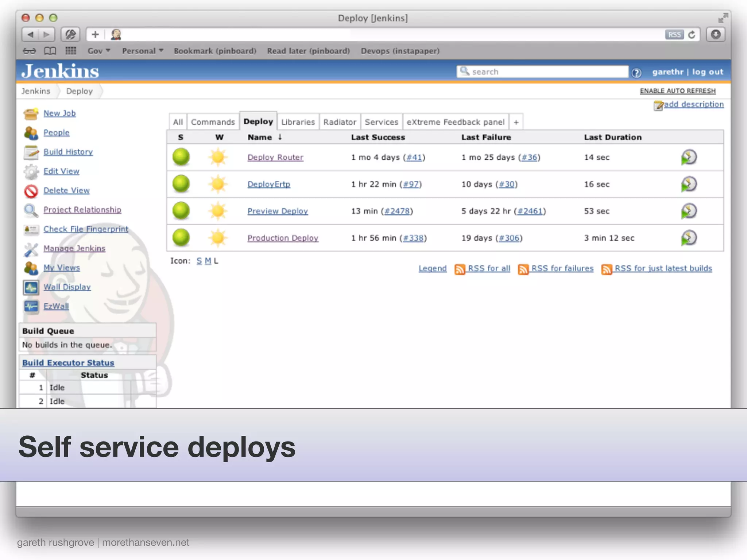Select medium icon size M
This screenshot has width=747, height=560.
(x=208, y=261)
